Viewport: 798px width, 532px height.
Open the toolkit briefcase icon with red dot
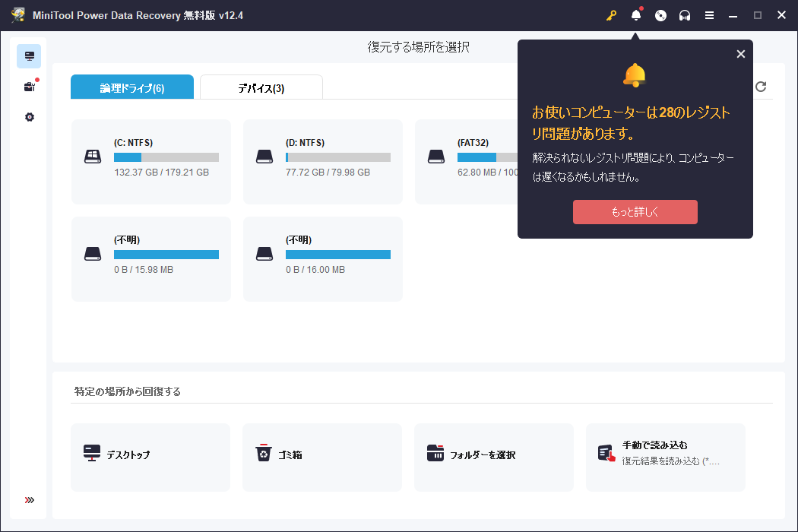tap(29, 86)
